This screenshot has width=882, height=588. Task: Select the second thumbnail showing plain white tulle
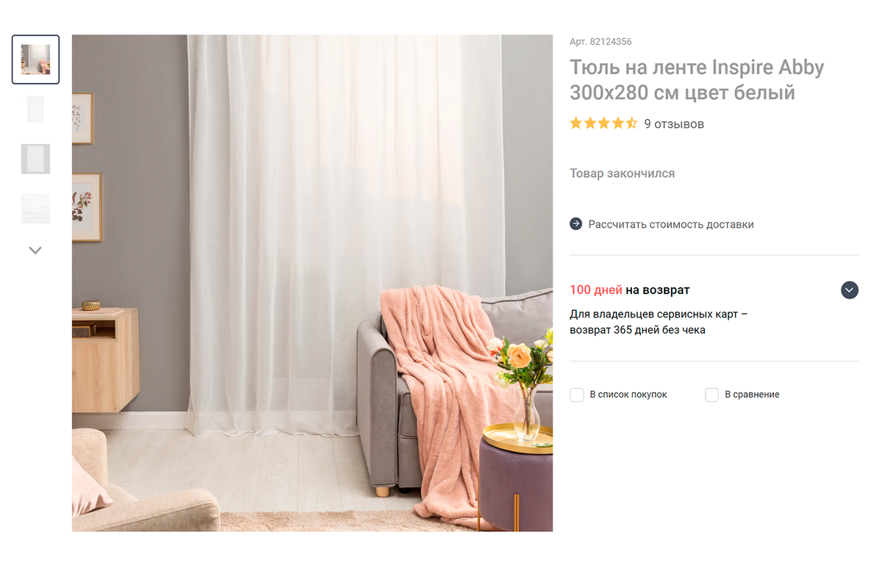(x=35, y=109)
